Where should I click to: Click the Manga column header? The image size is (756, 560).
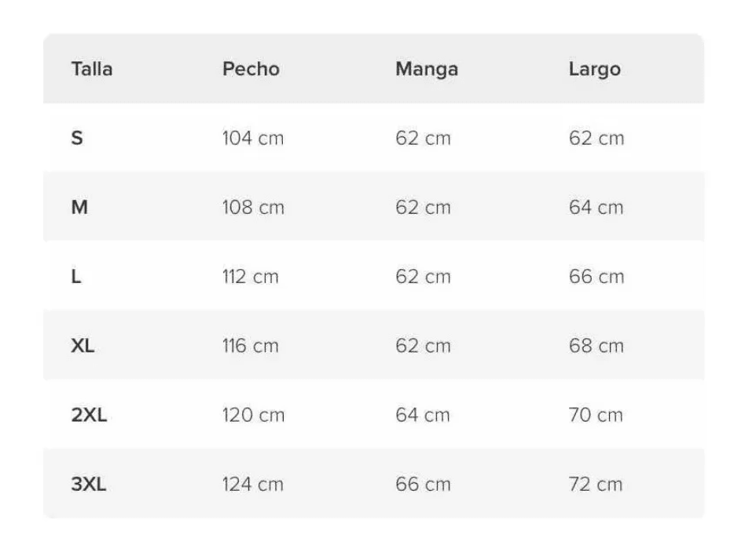click(427, 69)
